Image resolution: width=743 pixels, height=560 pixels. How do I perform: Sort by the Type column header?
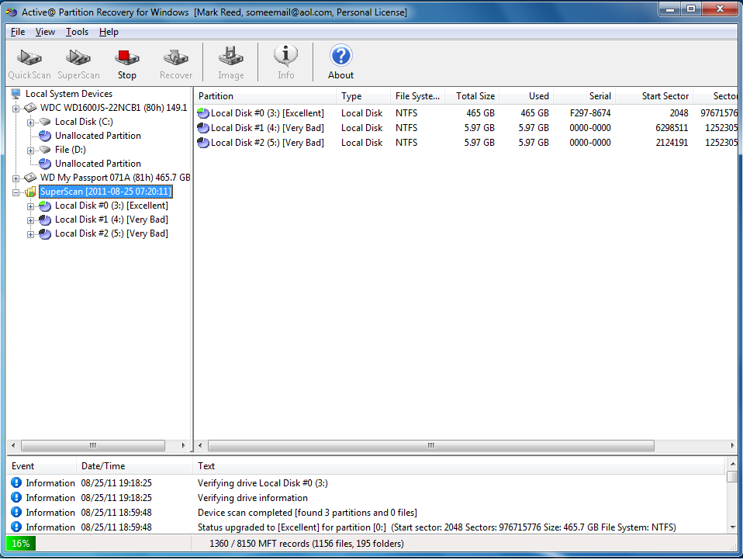point(364,96)
